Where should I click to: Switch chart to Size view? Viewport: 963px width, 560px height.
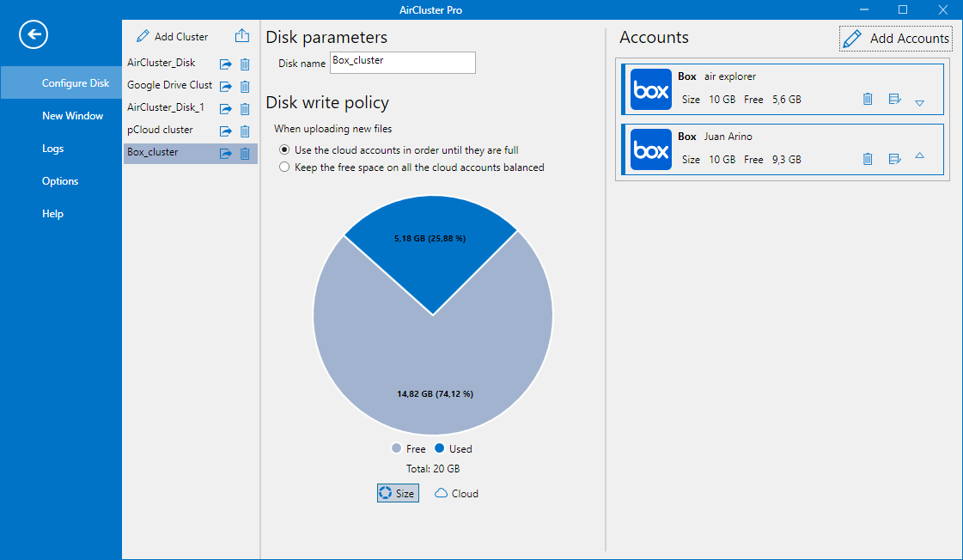click(x=398, y=494)
